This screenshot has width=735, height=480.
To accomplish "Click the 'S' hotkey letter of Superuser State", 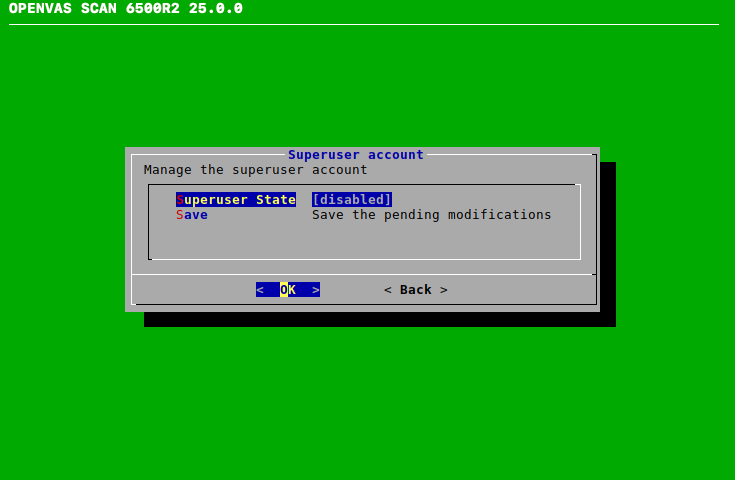I will [x=180, y=200].
